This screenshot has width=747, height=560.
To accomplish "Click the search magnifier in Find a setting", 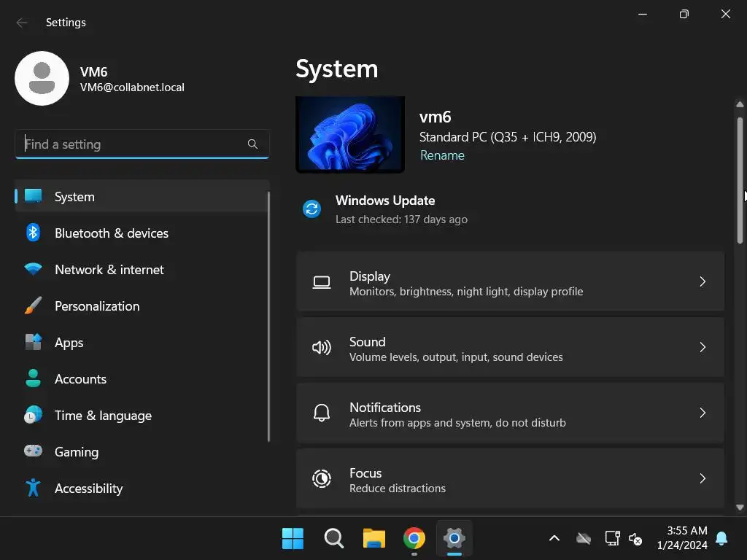I will [x=252, y=144].
